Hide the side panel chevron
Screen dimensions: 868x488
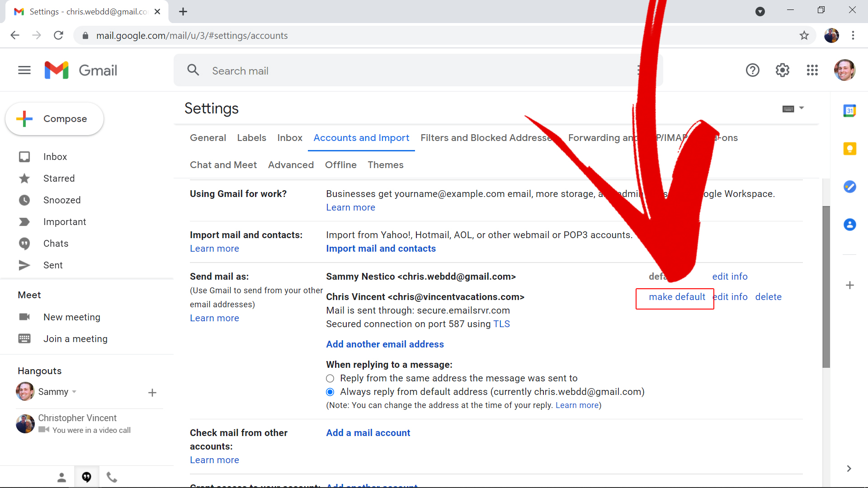click(x=849, y=469)
